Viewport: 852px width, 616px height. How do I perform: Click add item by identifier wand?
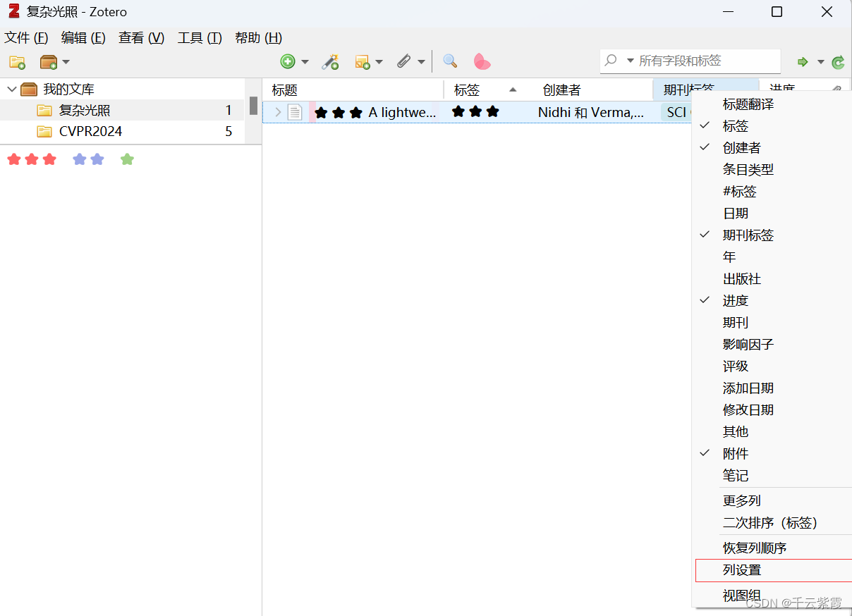point(330,62)
